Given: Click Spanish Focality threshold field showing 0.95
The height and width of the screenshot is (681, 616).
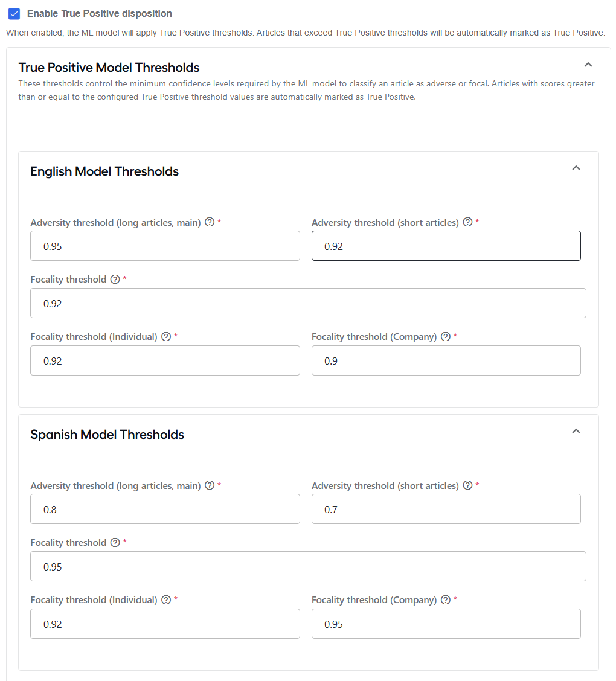Looking at the screenshot, I should pyautogui.click(x=308, y=566).
